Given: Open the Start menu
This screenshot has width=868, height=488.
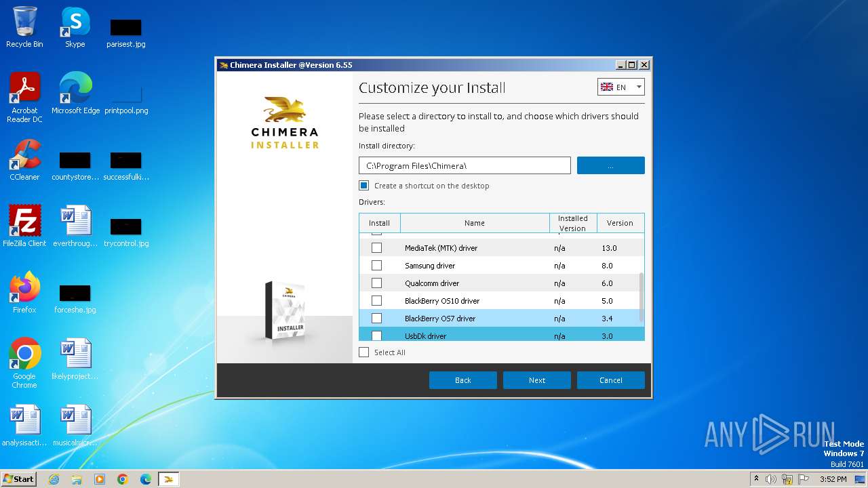Looking at the screenshot, I should 18,479.
